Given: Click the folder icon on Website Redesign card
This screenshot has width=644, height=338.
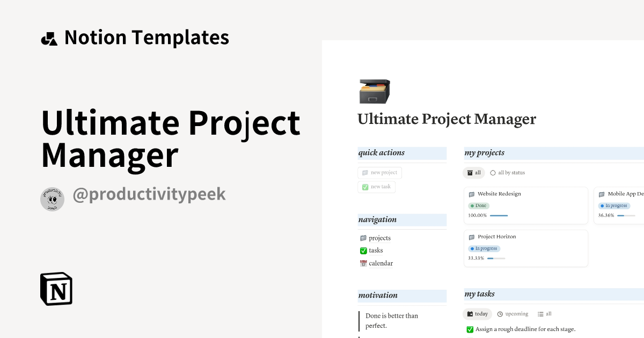Looking at the screenshot, I should pyautogui.click(x=473, y=194).
